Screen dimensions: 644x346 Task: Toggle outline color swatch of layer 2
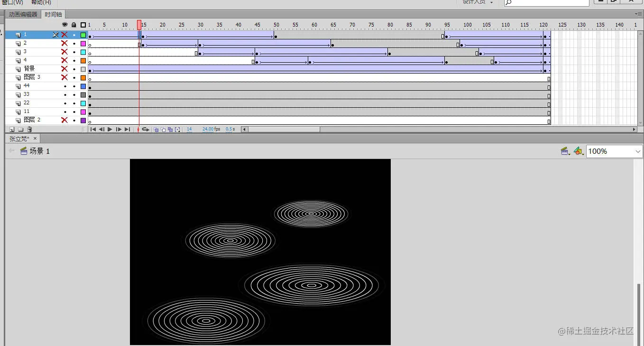pos(83,43)
